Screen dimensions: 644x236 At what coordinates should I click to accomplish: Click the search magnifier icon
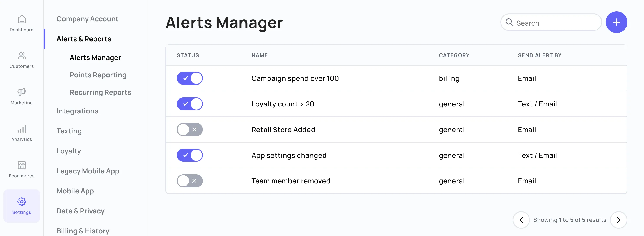509,22
